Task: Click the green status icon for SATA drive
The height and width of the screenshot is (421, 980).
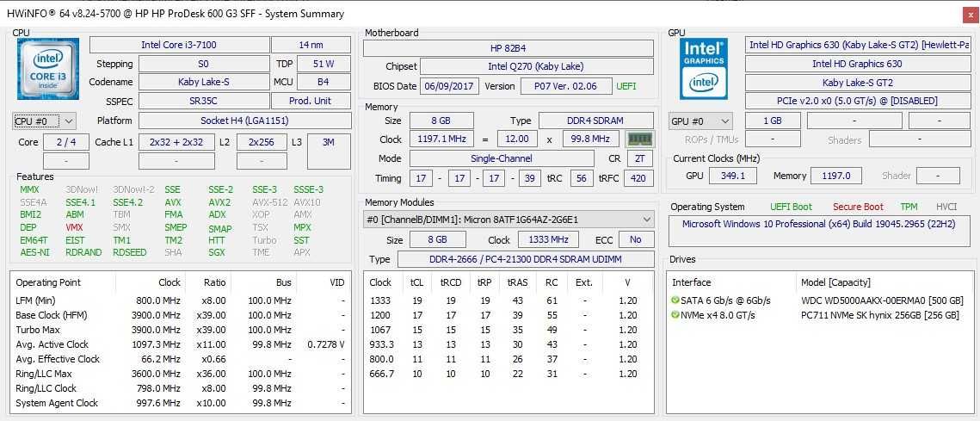Action: coord(675,300)
